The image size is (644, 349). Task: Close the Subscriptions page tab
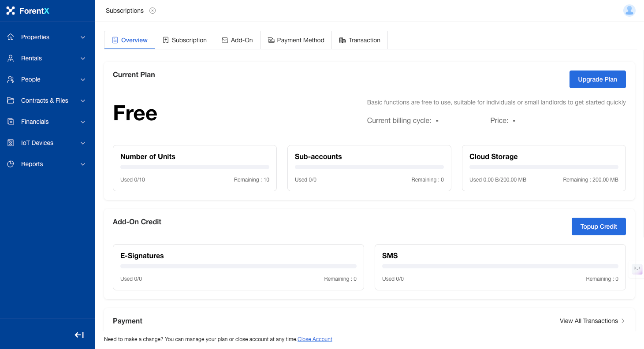(x=153, y=11)
